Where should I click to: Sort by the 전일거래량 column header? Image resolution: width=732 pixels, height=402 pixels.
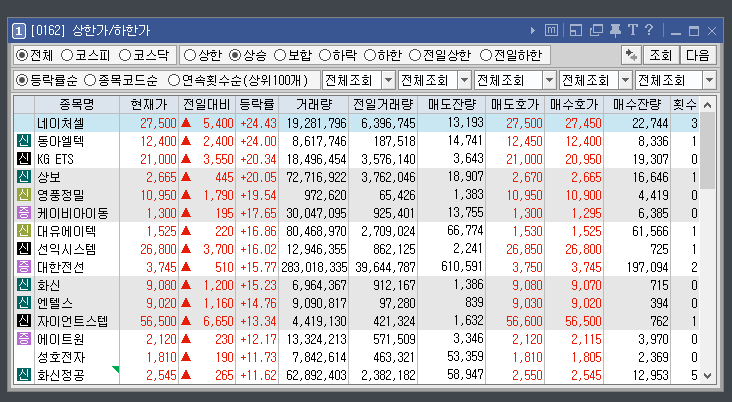pyautogui.click(x=383, y=105)
